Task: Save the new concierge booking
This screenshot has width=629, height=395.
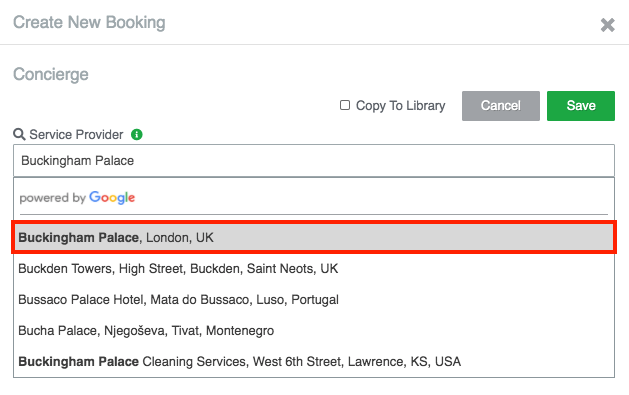Action: click(580, 106)
